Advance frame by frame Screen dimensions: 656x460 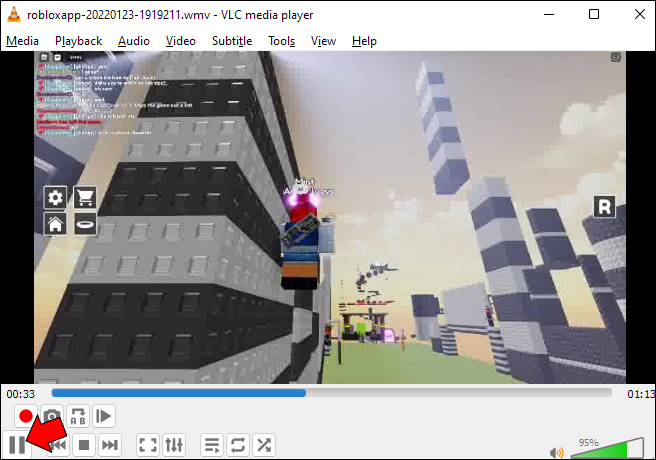pyautogui.click(x=104, y=416)
